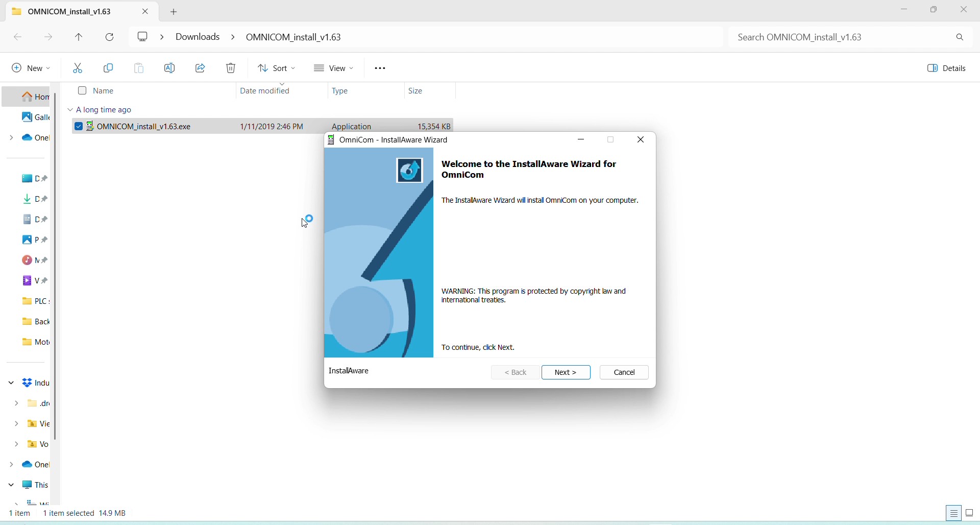Go forward with the forward arrow
The width and height of the screenshot is (980, 525).
(48, 37)
